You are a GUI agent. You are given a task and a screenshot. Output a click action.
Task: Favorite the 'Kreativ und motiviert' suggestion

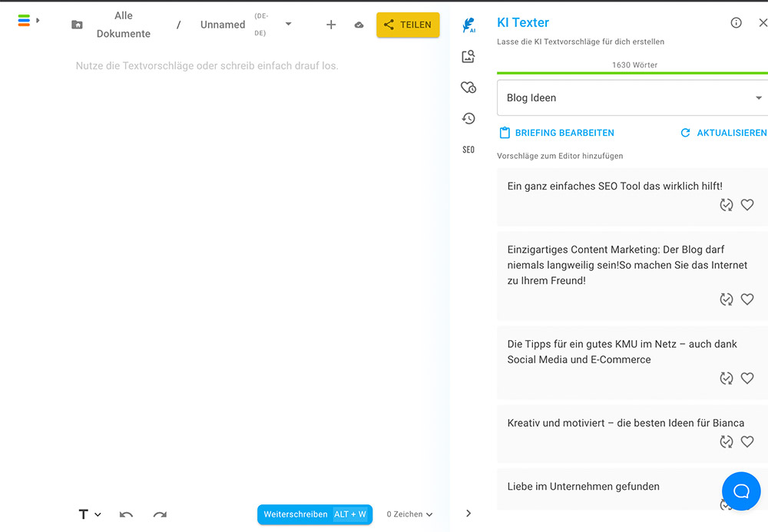[x=747, y=441]
